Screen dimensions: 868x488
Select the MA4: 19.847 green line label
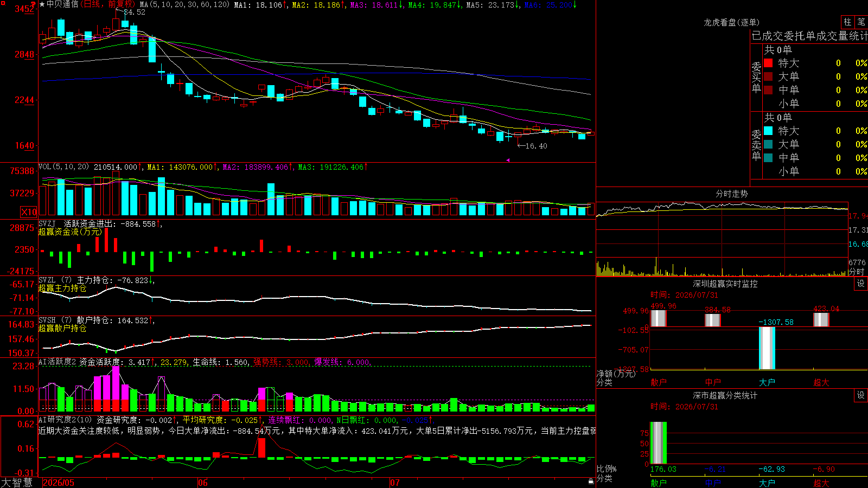pos(435,5)
